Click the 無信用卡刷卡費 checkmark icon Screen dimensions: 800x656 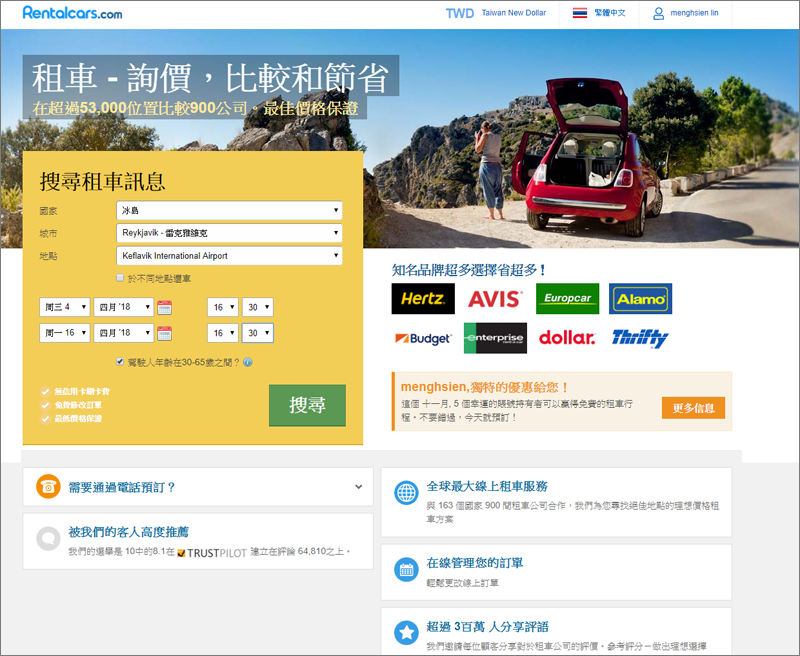45,392
